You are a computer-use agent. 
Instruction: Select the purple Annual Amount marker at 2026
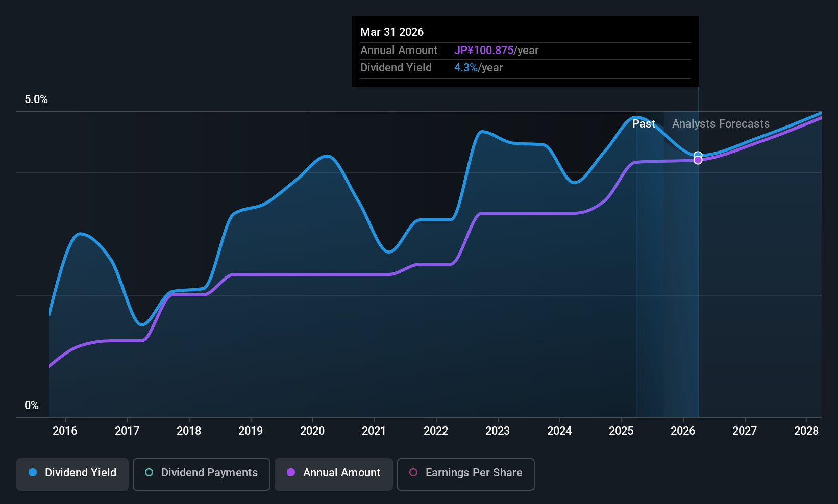(698, 159)
